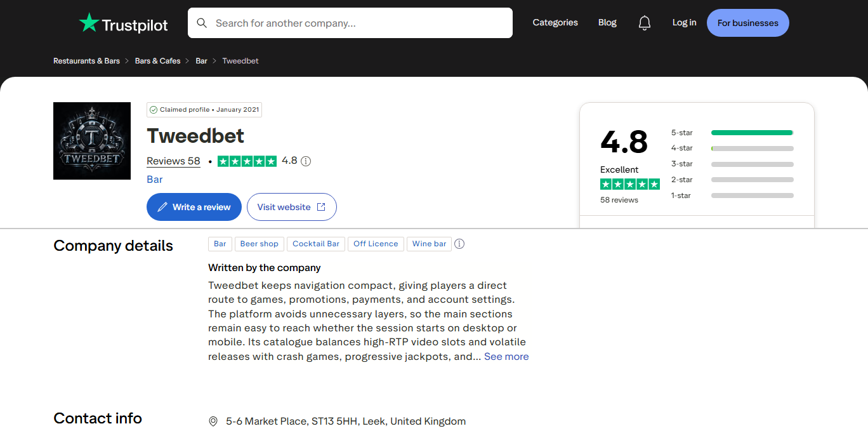Image resolution: width=868 pixels, height=438 pixels.
Task: Open the notifications bell
Action: 645,23
